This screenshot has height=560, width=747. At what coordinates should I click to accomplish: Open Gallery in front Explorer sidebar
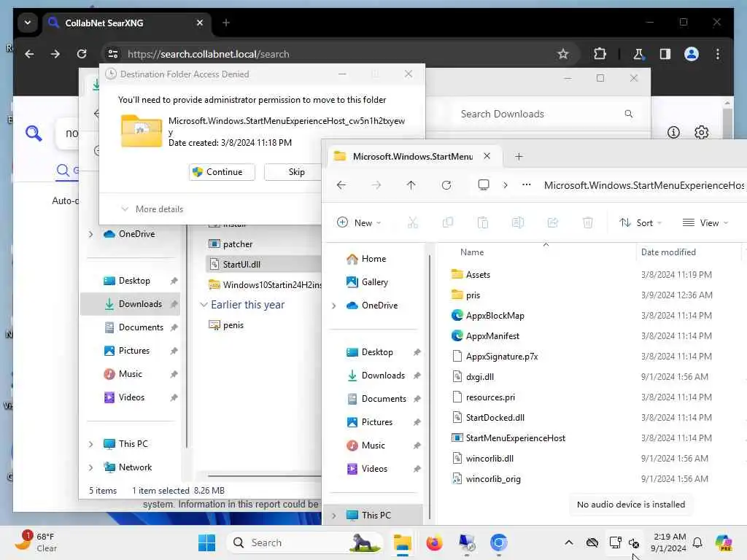coord(374,282)
